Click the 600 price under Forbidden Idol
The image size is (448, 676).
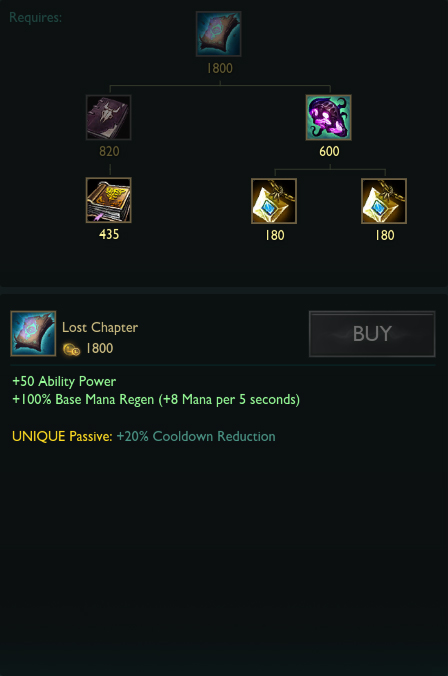coord(329,151)
